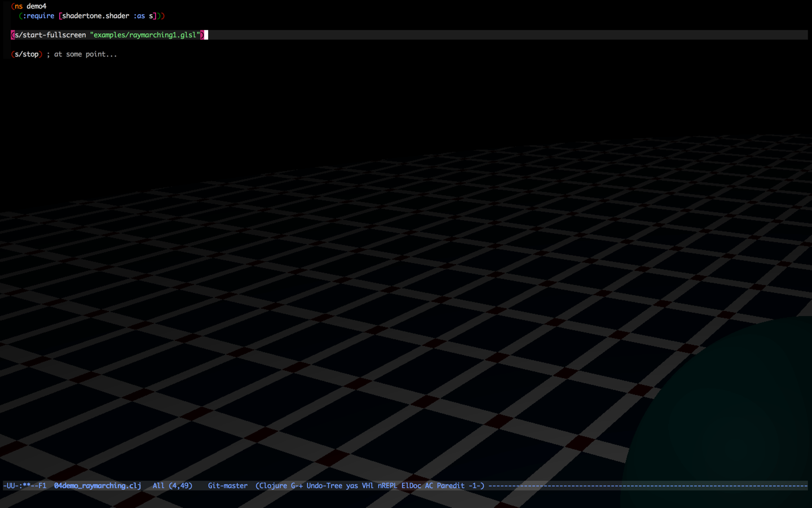Click 'ElDoc' minor mode indicator

[411, 485]
